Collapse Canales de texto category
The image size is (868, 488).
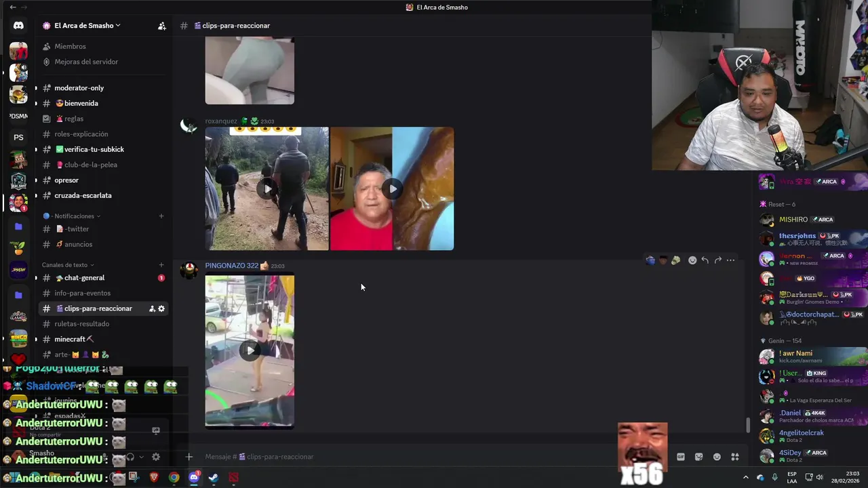(68, 265)
